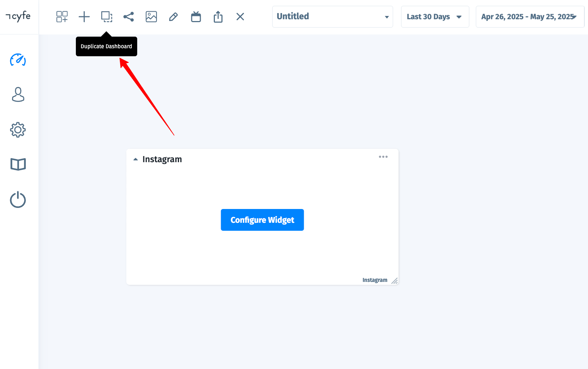The image size is (588, 369).
Task: Click the pencil rename icon
Action: 173,17
